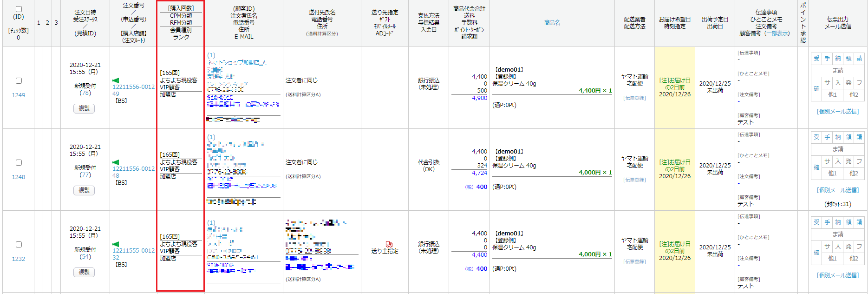This screenshot has width=868, height=294.
Task: Click the 複製 button for order 1248
Action: coord(84,190)
